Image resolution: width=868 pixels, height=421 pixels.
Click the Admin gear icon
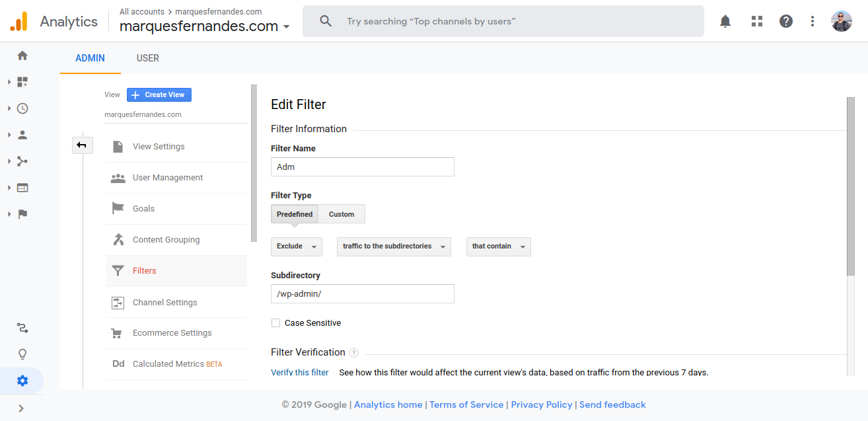(x=22, y=381)
